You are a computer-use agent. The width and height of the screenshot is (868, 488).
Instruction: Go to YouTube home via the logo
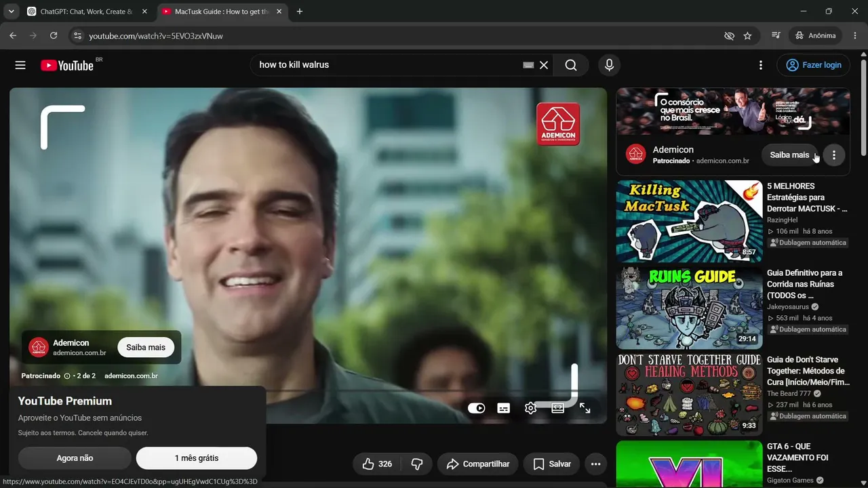coord(66,65)
